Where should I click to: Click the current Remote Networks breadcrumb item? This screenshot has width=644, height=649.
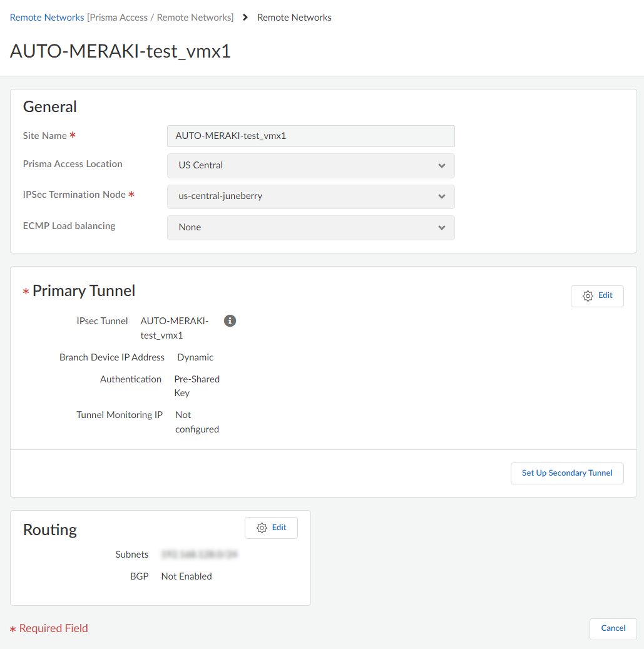click(x=294, y=18)
